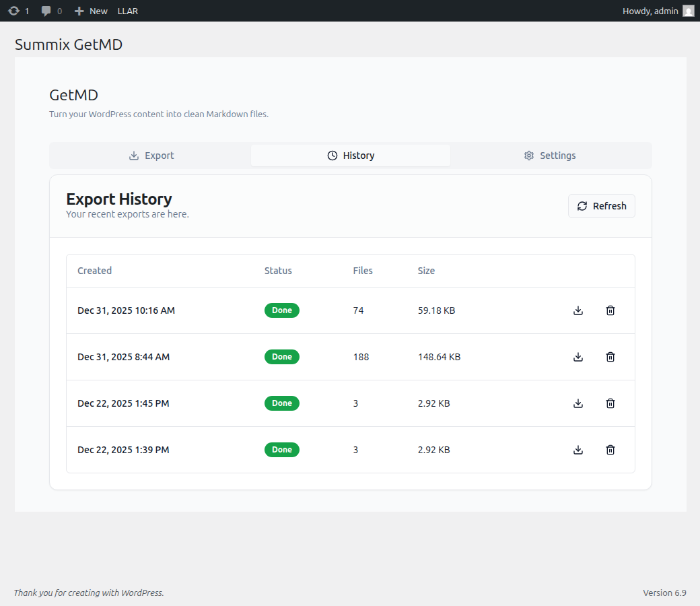Delete the Dec 22, 2025 1:39 PM export
The image size is (700, 606).
(610, 450)
